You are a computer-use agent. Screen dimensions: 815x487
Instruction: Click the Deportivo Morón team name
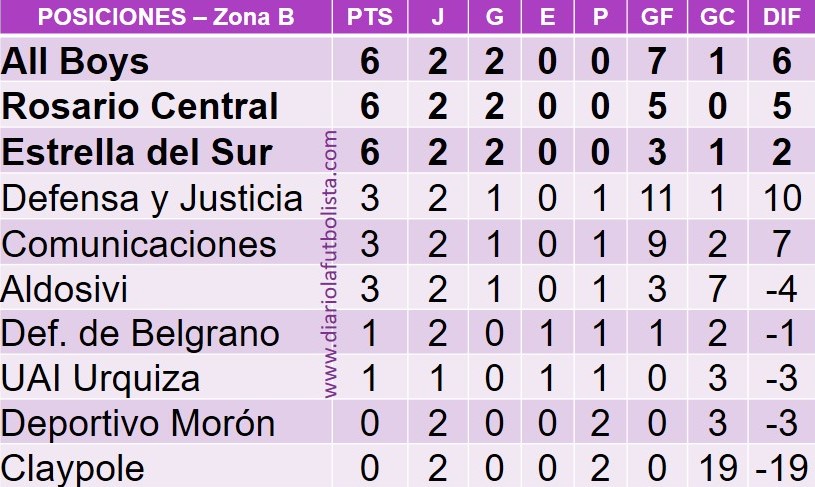tap(138, 424)
